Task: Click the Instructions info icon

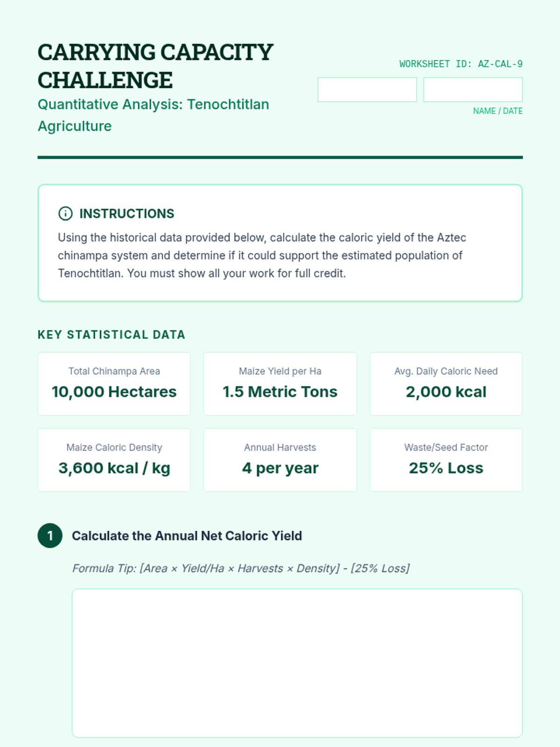Action: pos(65,213)
